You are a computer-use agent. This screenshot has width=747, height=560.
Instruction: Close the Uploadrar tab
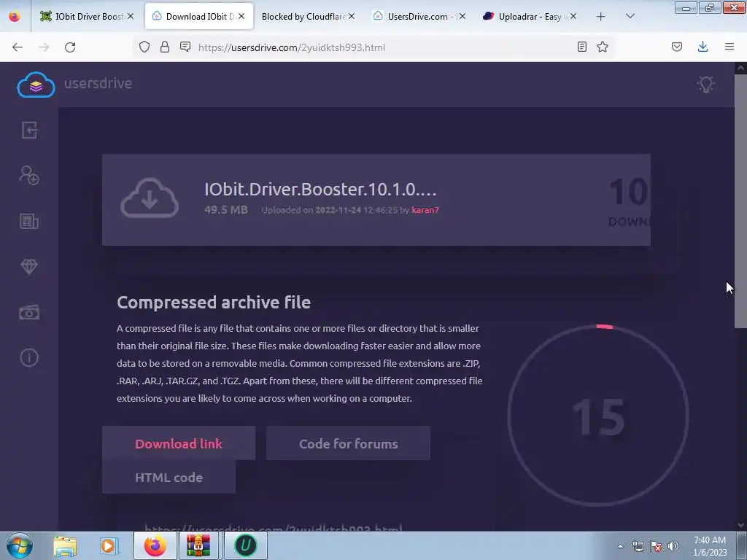point(573,16)
